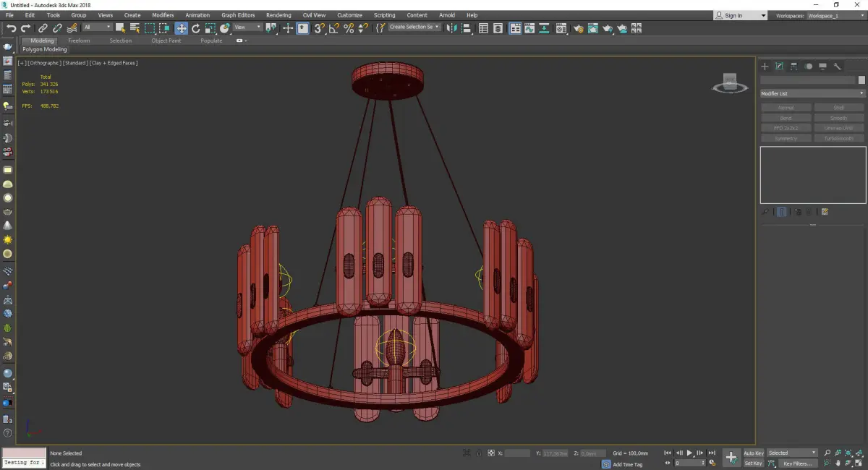
Task: Open Curve Editor from toolbar
Action: [x=529, y=28]
